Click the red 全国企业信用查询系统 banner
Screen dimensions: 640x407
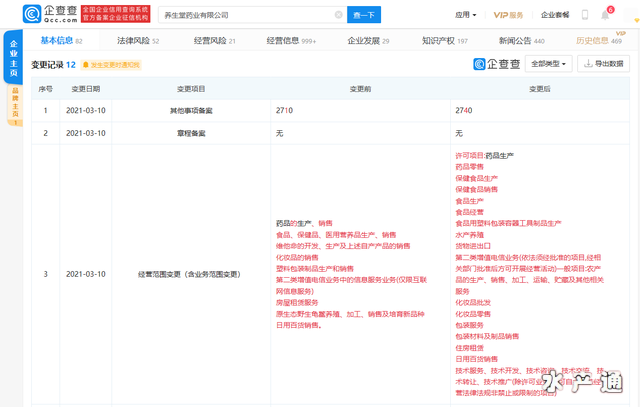tap(116, 14)
